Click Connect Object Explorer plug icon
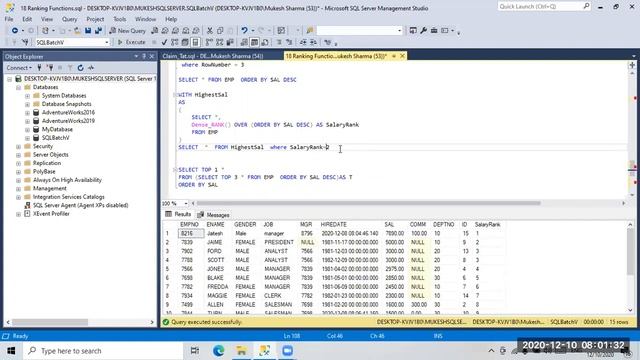Screen dimensions: 640x360 pos(39,68)
